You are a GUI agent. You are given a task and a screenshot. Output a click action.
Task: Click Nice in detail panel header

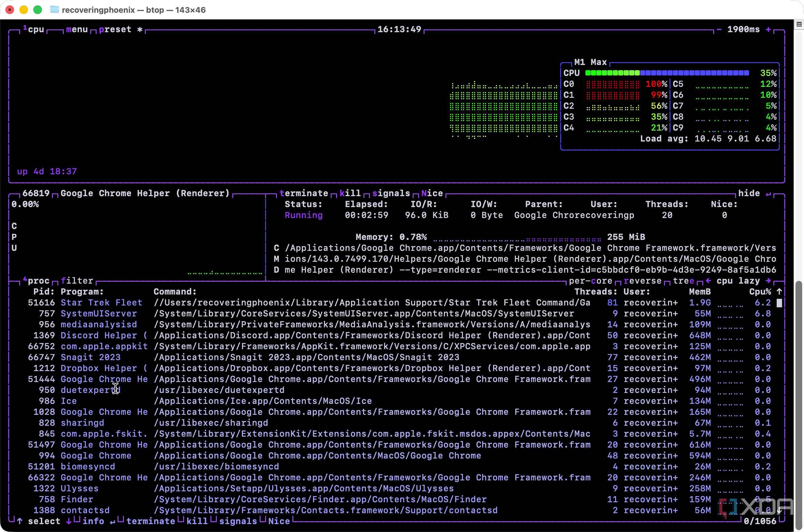[x=432, y=193]
